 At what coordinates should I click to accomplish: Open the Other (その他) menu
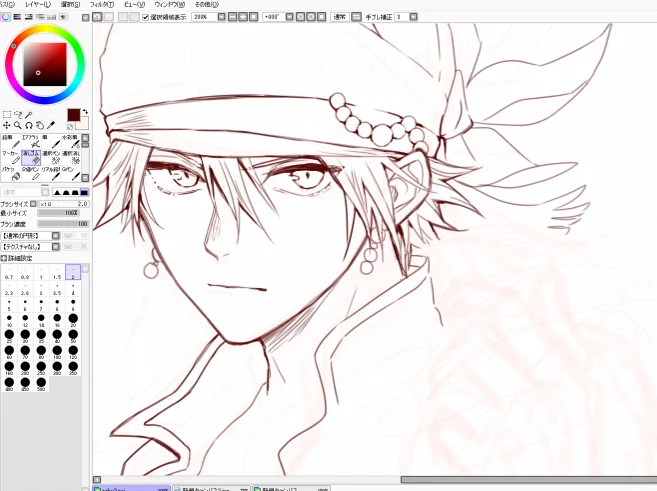pos(207,5)
